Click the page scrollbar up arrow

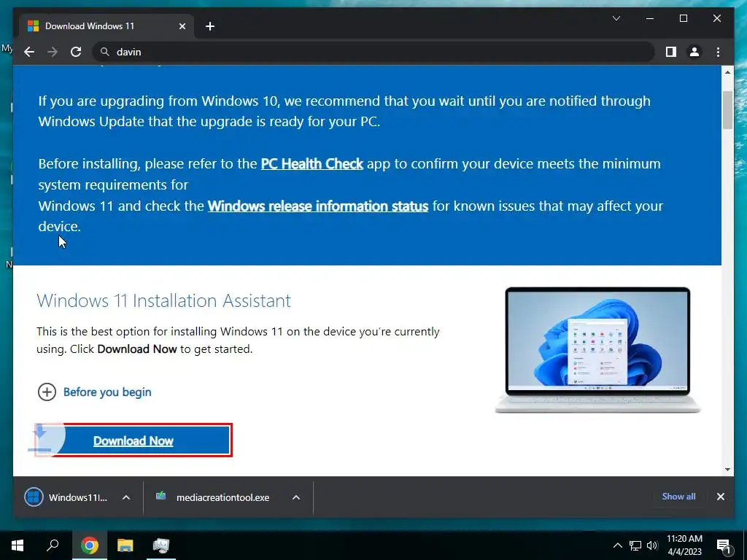click(x=727, y=72)
